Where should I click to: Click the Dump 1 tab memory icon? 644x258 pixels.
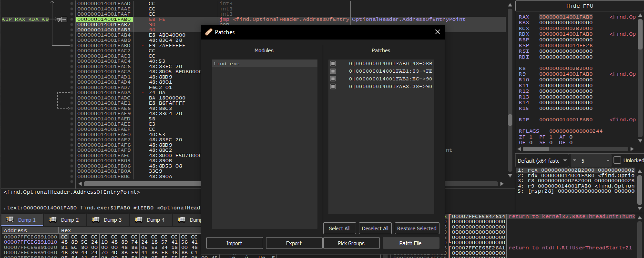[x=10, y=219]
